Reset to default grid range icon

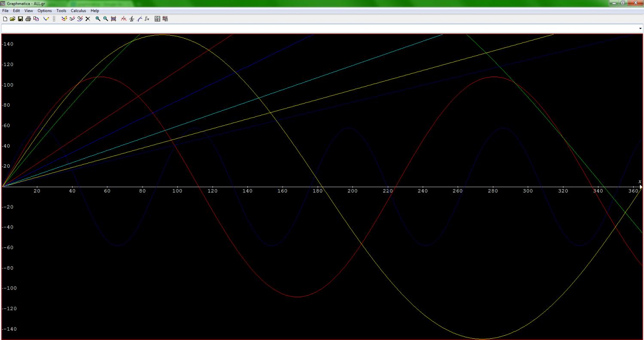click(x=113, y=19)
